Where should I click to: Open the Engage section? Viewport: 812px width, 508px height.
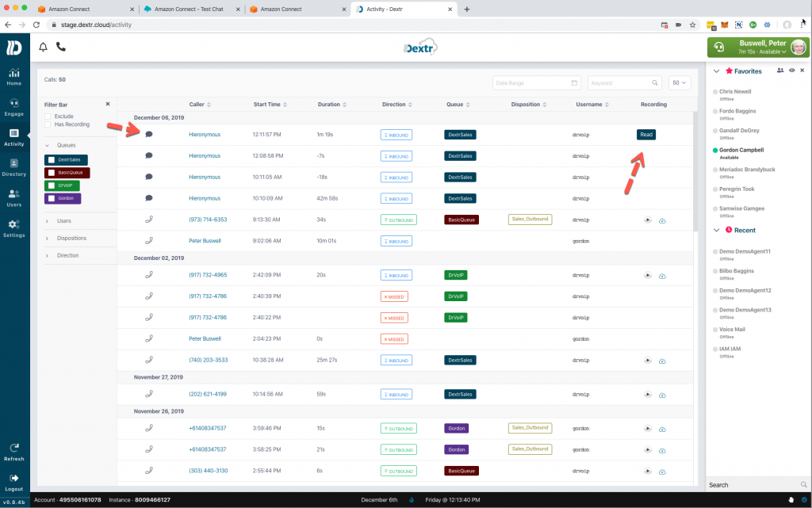14,107
